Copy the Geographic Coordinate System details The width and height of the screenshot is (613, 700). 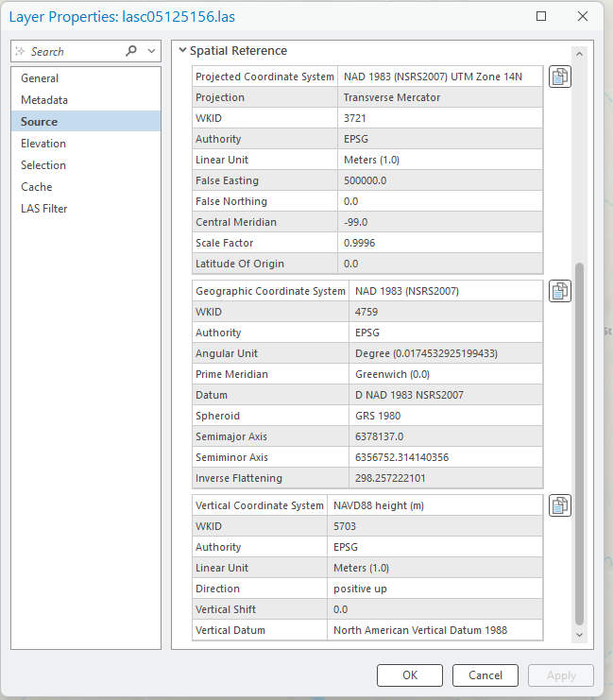point(560,291)
